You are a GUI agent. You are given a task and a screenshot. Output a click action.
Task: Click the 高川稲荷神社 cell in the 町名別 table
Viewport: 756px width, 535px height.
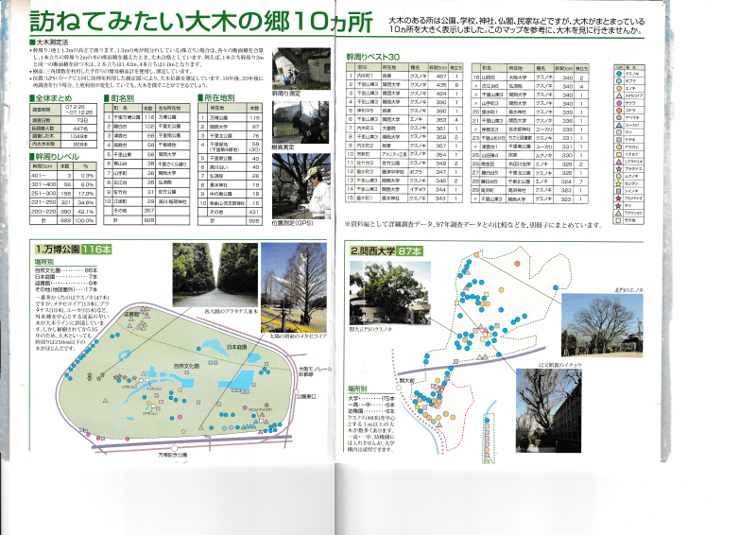tap(173, 201)
